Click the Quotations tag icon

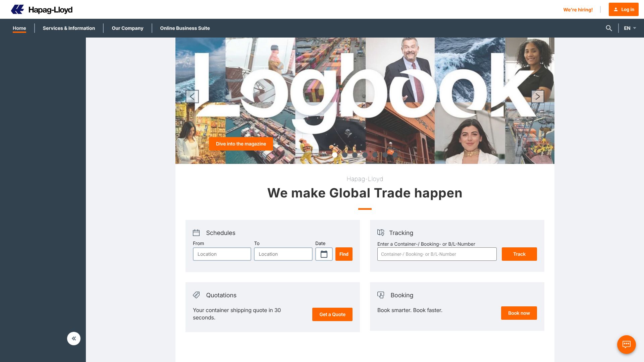[196, 295]
